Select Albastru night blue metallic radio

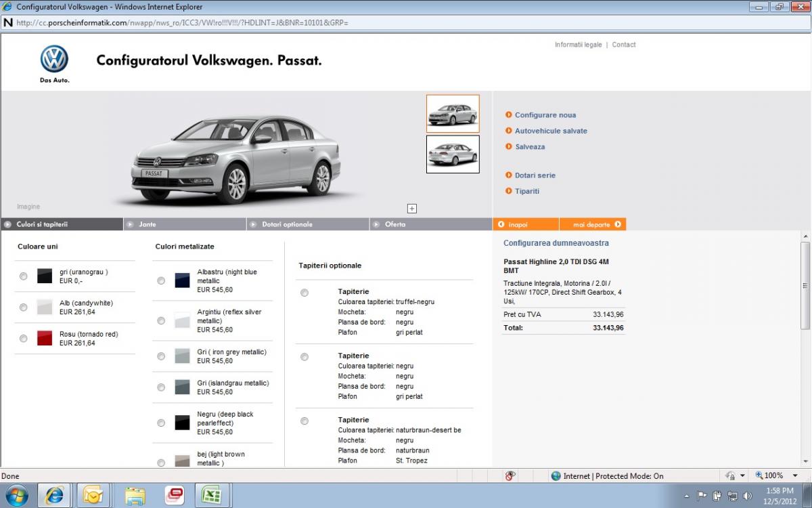tap(161, 280)
